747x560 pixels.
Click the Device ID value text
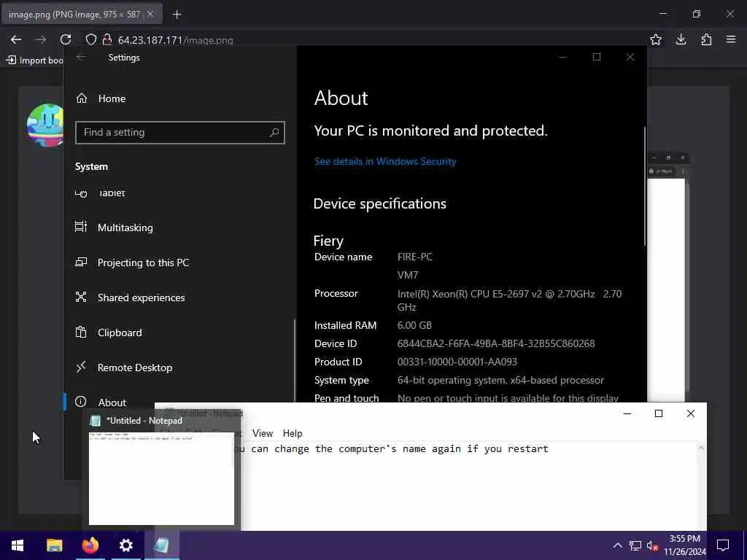496,344
